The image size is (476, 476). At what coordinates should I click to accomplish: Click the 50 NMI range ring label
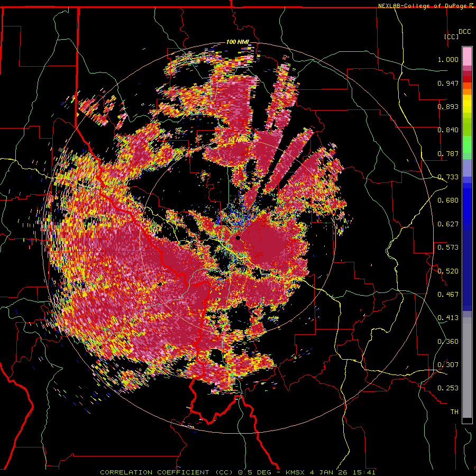[x=237, y=140]
